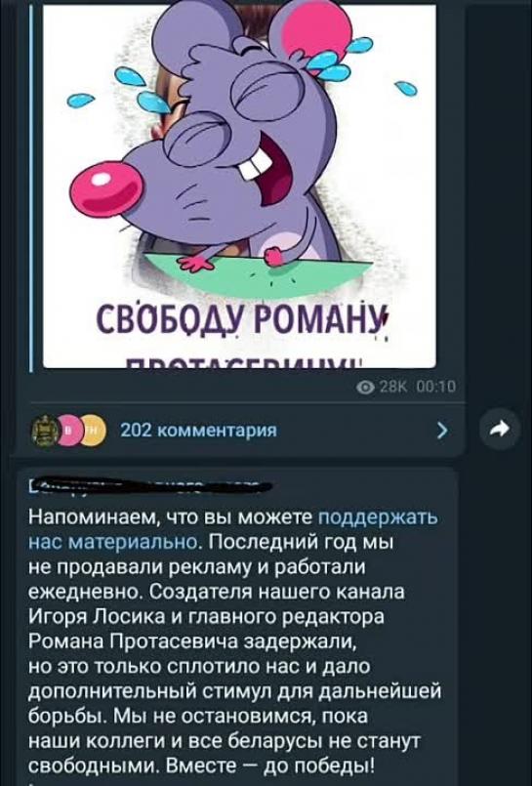Click the eye views icon
The height and width of the screenshot is (786, 532).
366,388
